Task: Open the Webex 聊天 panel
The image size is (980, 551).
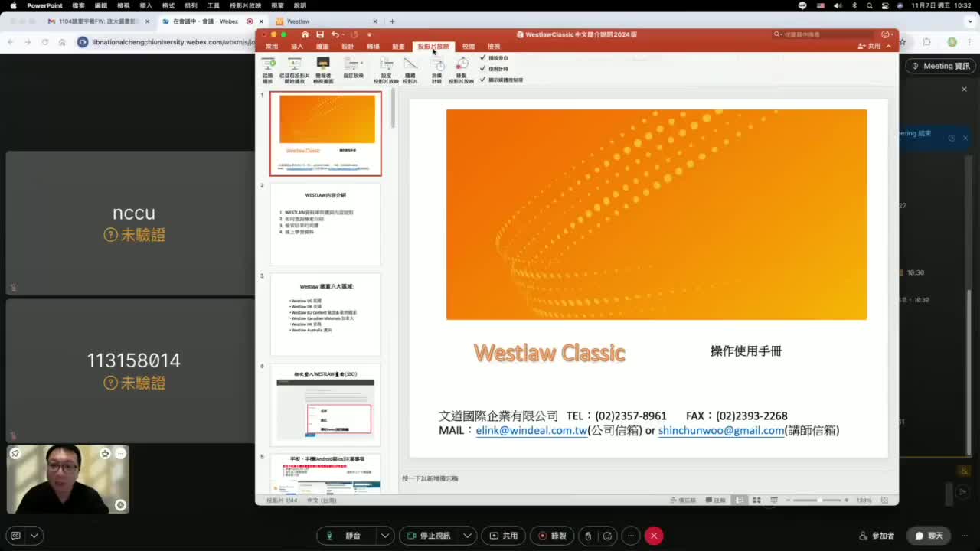Action: pos(929,536)
